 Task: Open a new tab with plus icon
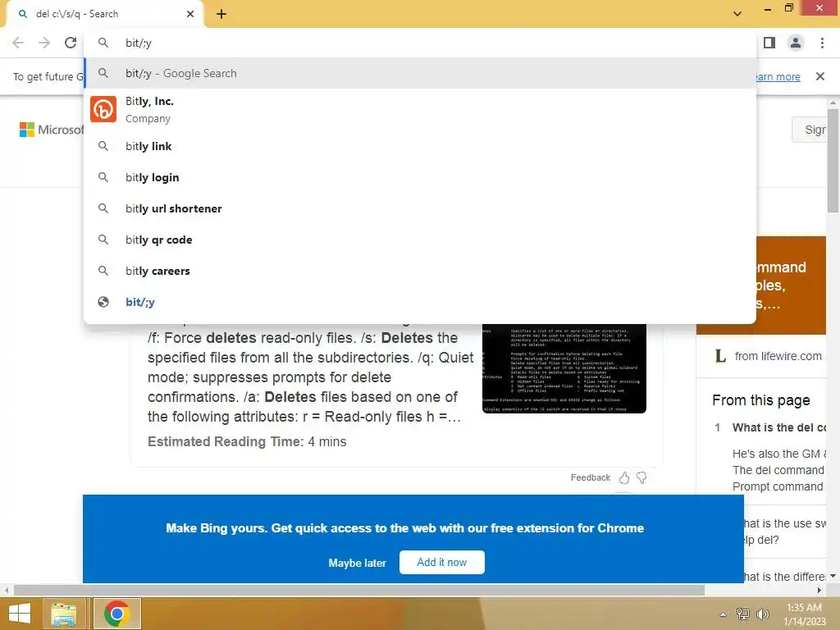pos(221,14)
